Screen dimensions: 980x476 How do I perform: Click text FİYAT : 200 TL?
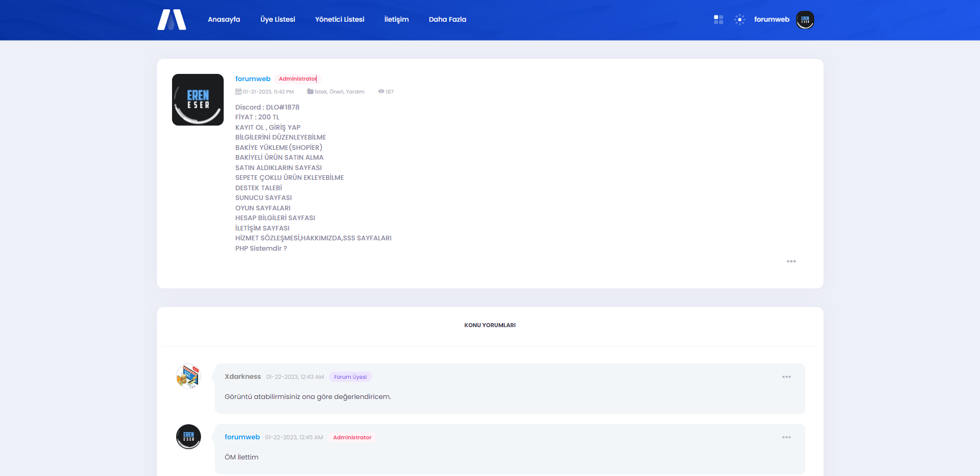[257, 117]
